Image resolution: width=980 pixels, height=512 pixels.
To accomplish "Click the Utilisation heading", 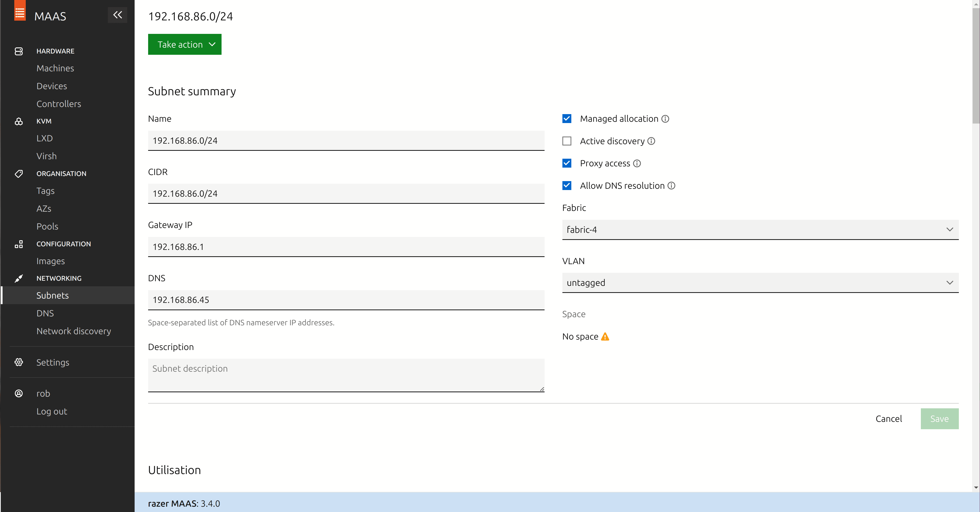I will point(174,470).
